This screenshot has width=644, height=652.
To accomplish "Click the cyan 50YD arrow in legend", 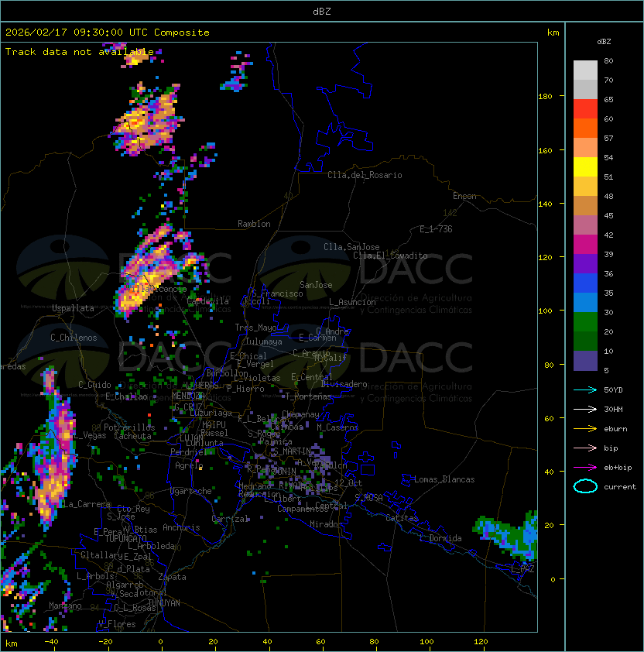I will coord(585,389).
